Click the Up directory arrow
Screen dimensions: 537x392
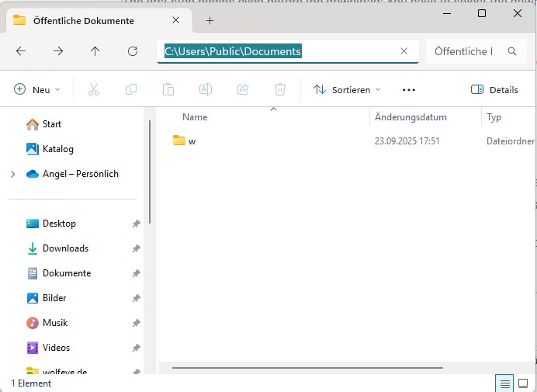tap(95, 51)
